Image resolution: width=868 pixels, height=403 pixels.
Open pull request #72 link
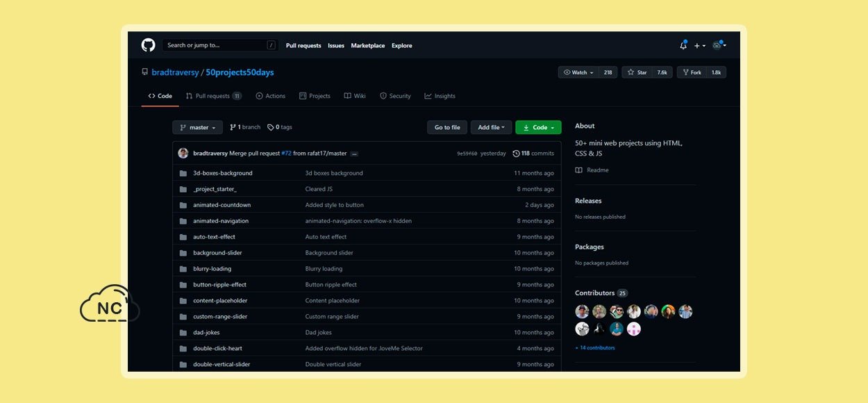click(x=286, y=153)
